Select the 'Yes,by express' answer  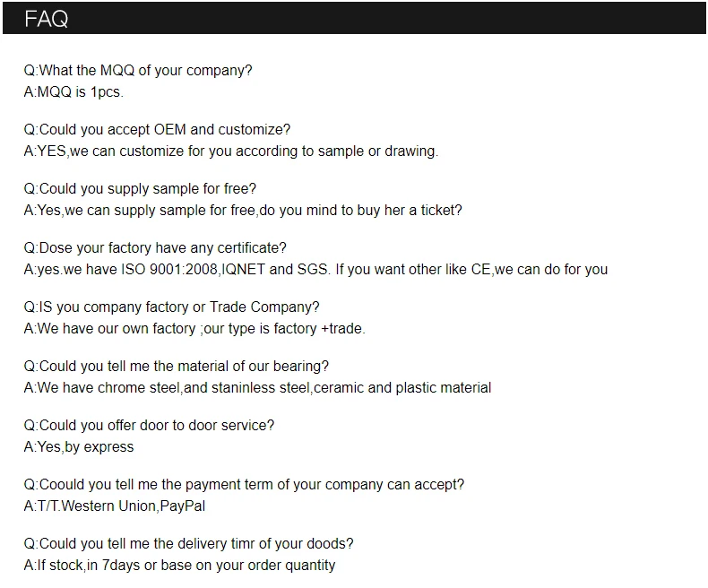79,447
